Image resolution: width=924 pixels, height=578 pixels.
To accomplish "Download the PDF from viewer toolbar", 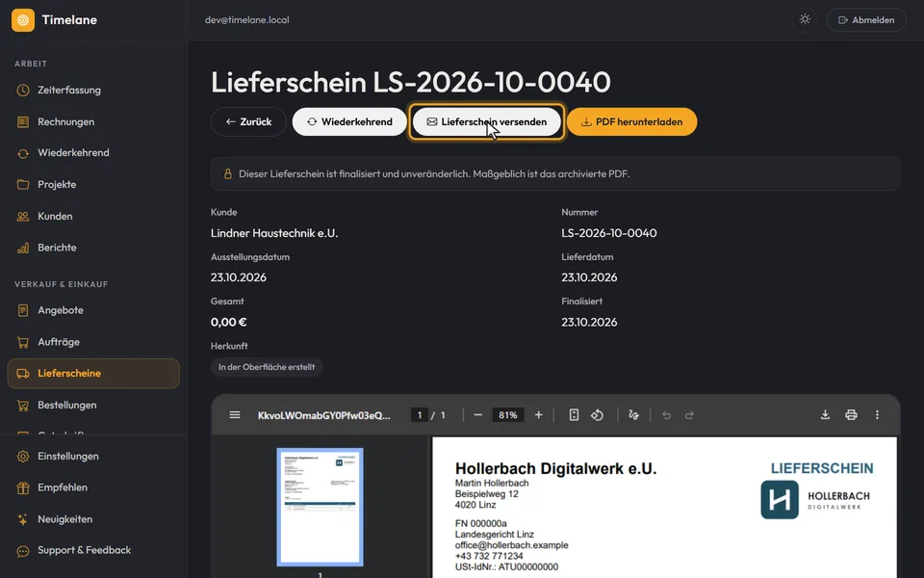I will 825,414.
